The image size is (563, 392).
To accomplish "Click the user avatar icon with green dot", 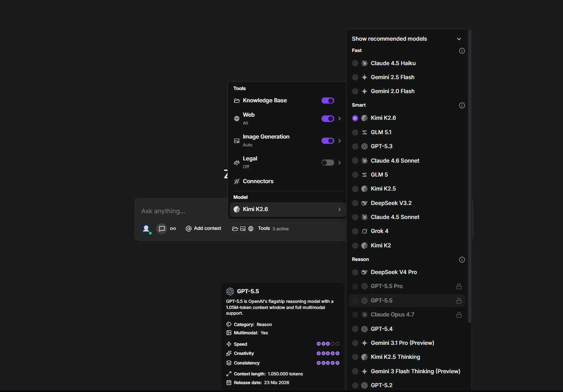I will click(x=146, y=229).
